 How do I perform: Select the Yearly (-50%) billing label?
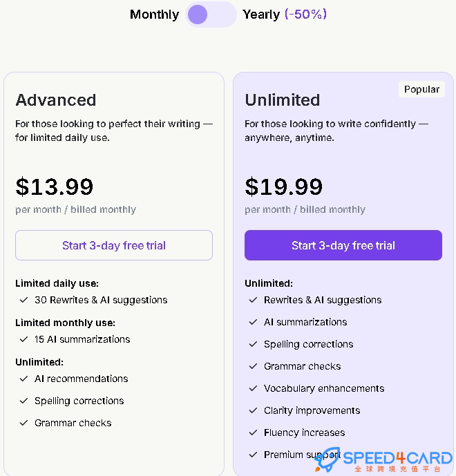click(x=285, y=15)
